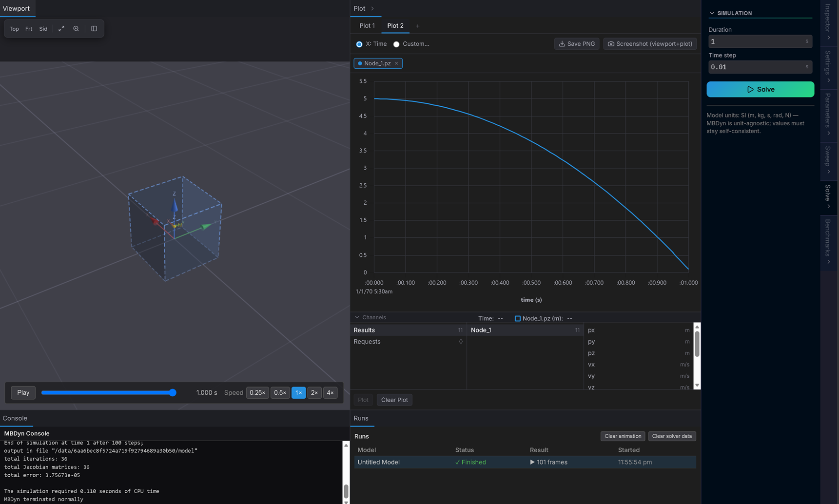Open the Inspector side panel
The width and height of the screenshot is (839, 504).
click(x=828, y=22)
